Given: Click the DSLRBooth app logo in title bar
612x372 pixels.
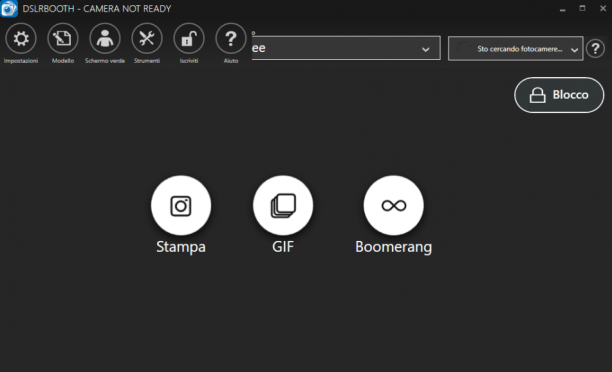Looking at the screenshot, I should [x=9, y=9].
